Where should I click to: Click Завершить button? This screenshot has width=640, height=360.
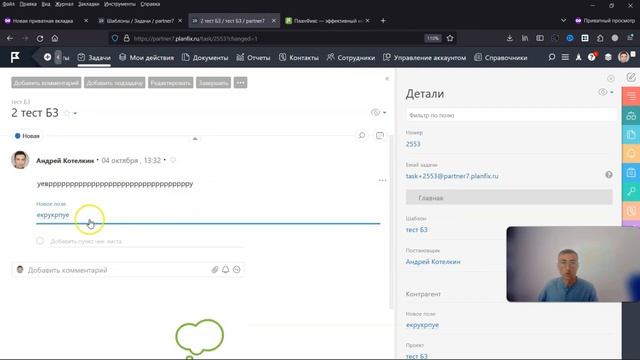tap(213, 83)
